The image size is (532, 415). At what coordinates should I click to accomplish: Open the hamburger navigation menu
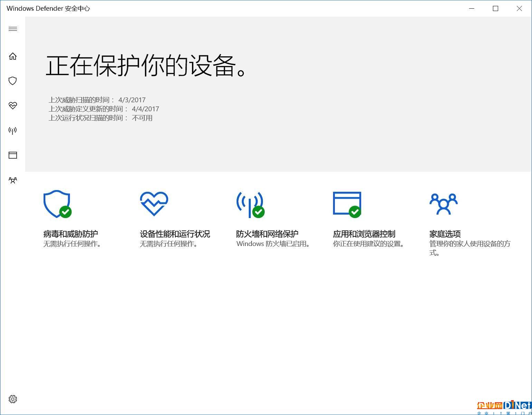[13, 29]
